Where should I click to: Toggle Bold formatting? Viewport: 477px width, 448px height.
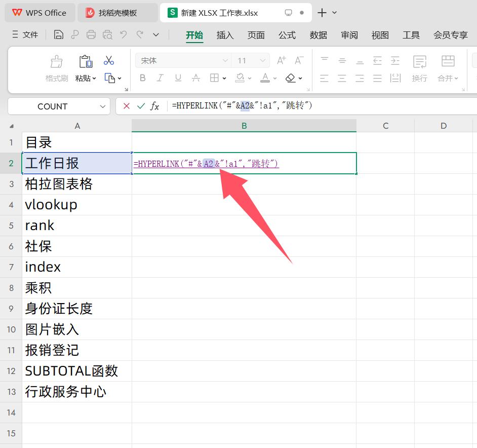pyautogui.click(x=143, y=78)
